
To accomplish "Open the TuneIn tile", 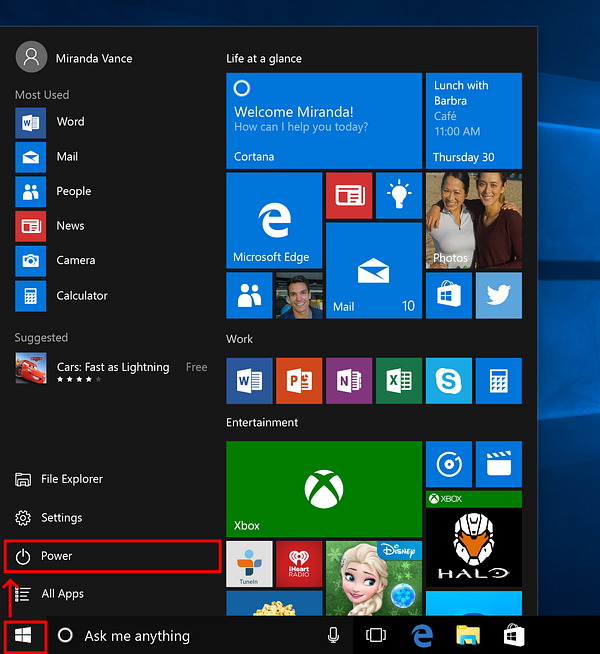I will click(249, 564).
